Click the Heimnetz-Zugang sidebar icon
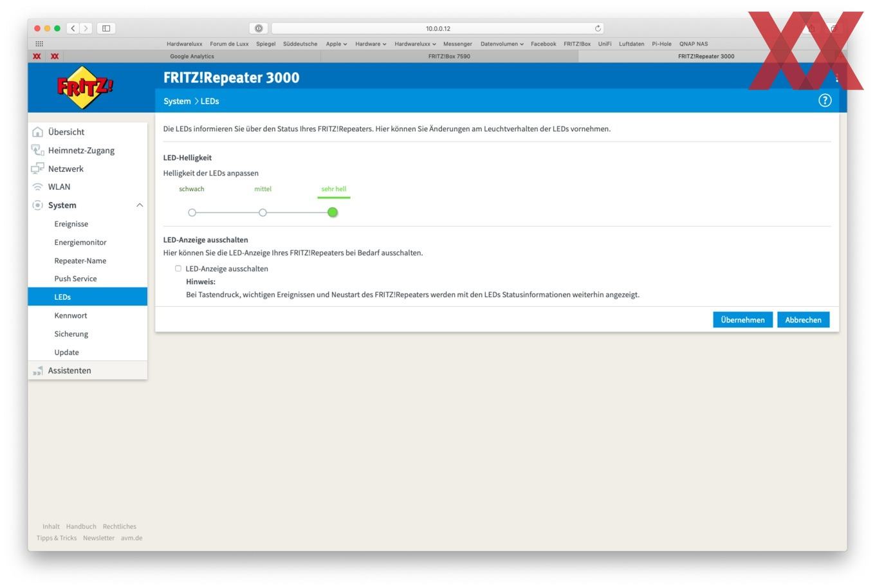This screenshot has width=875, height=588. (38, 150)
